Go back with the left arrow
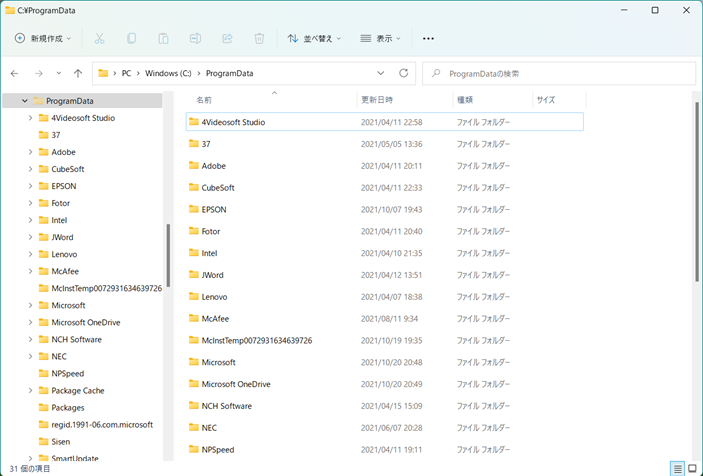Viewport: 703px width, 476px height. [x=15, y=74]
